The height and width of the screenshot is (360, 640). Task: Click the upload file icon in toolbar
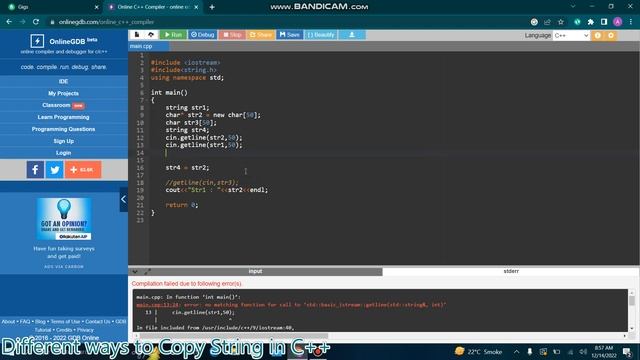tap(151, 35)
